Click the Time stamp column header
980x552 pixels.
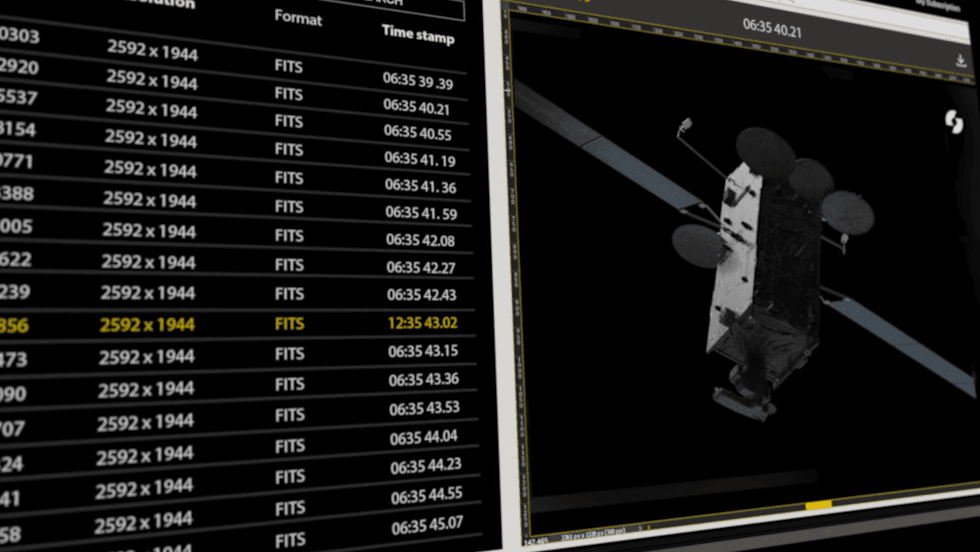pyautogui.click(x=418, y=34)
